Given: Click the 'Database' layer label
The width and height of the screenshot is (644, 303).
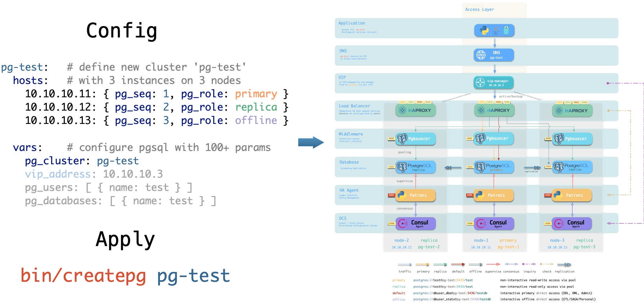Looking at the screenshot, I should point(349,162).
